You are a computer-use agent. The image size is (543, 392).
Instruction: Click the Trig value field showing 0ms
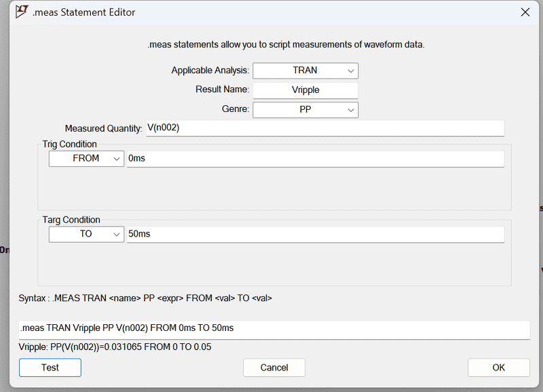[315, 159]
